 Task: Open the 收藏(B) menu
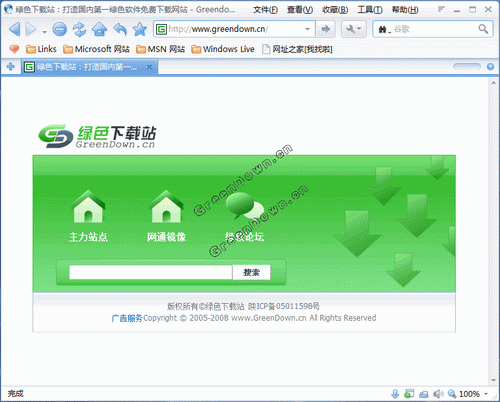click(x=335, y=10)
